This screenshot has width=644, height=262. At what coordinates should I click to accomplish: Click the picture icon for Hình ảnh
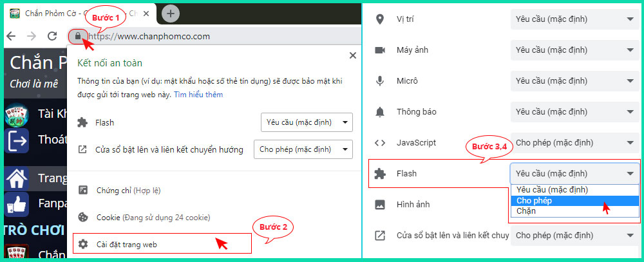tap(380, 204)
